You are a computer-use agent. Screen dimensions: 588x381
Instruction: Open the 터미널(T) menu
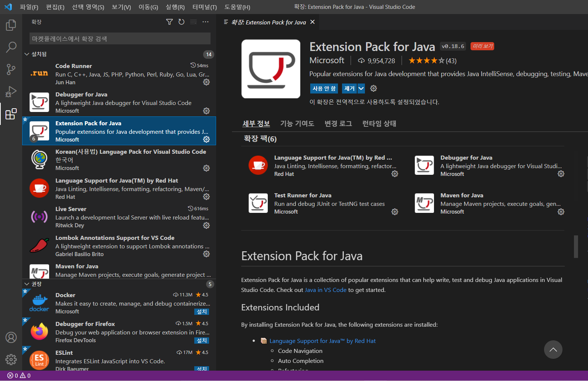(205, 7)
